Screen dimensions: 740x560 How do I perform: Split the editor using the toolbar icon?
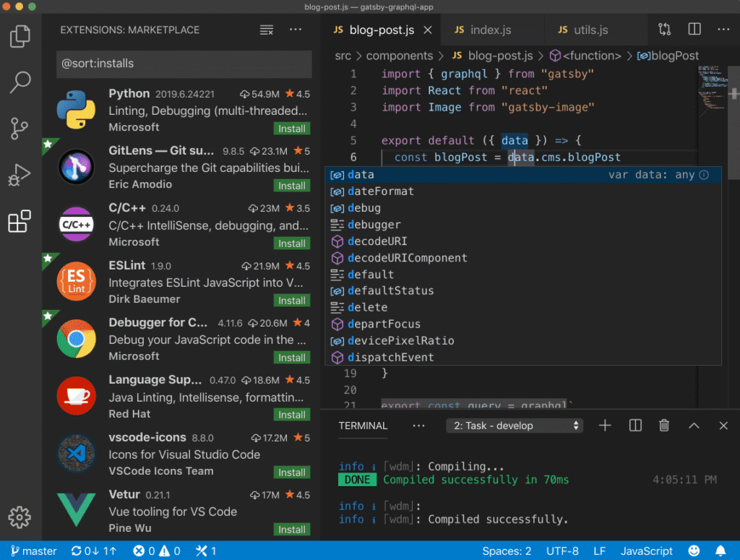click(694, 29)
